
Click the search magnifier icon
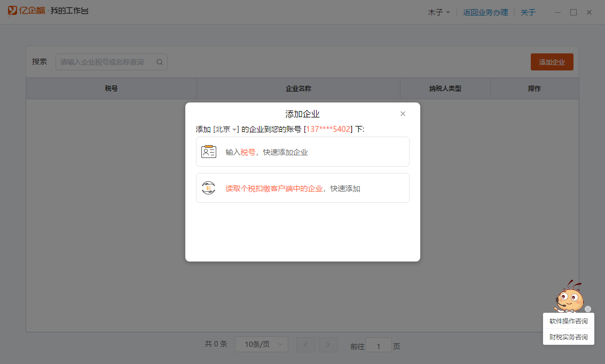[160, 62]
